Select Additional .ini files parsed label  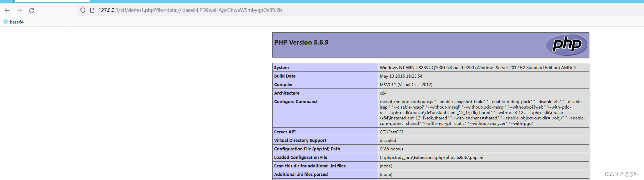[x=301, y=175]
